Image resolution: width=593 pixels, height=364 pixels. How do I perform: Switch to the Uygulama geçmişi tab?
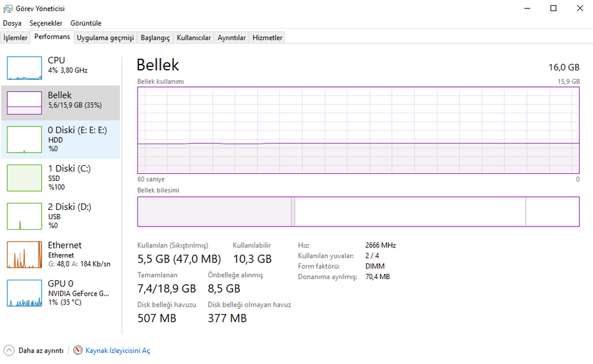click(x=105, y=38)
